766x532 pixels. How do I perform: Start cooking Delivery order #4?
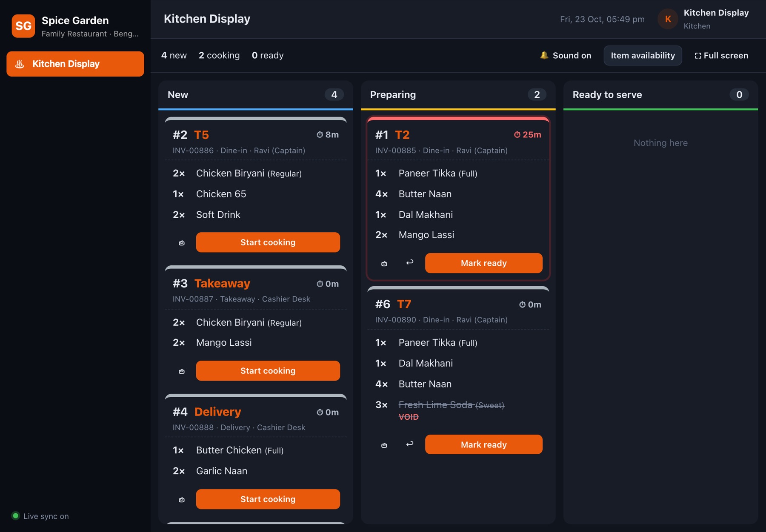click(x=268, y=499)
